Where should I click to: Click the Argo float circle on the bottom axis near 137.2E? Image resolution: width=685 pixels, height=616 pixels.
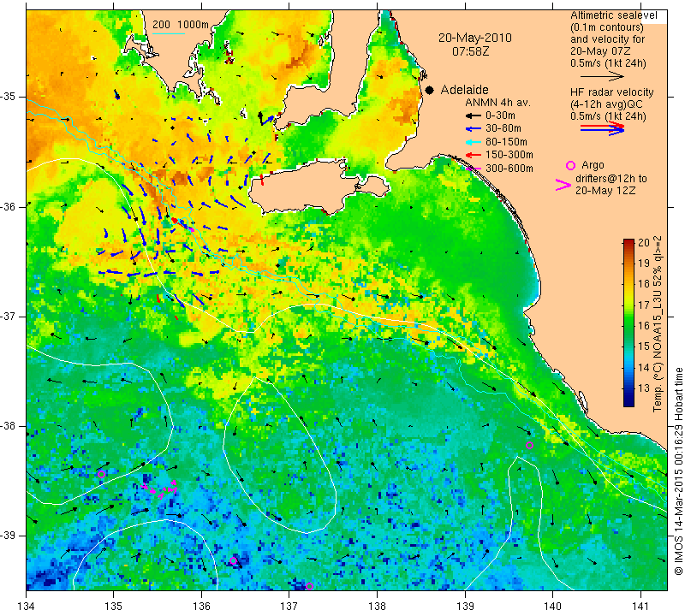pyautogui.click(x=309, y=586)
